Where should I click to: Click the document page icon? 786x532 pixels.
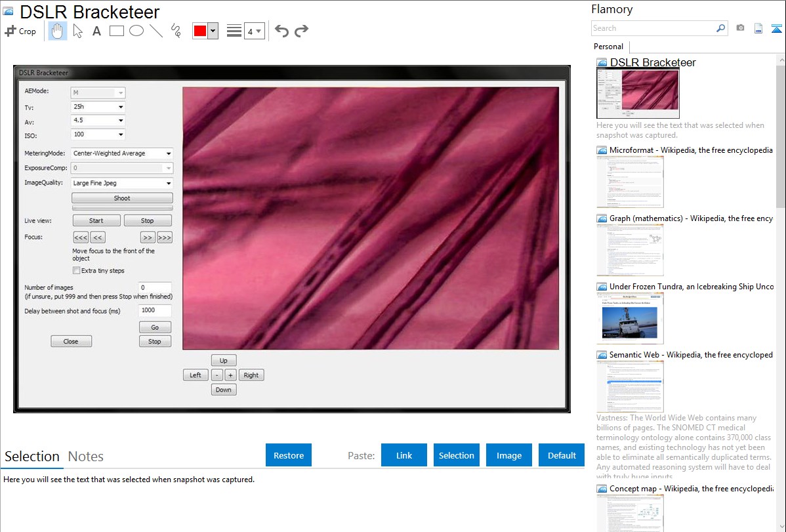(758, 28)
